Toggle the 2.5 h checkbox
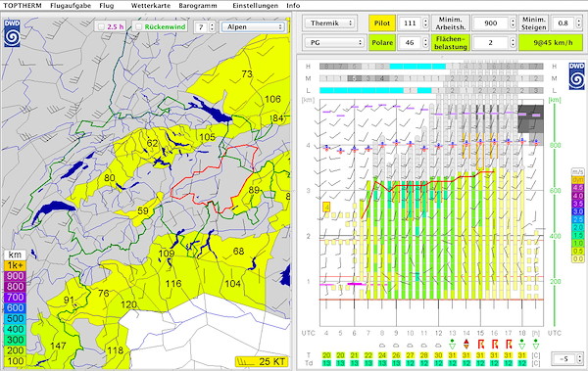The image size is (588, 371). coord(101,27)
